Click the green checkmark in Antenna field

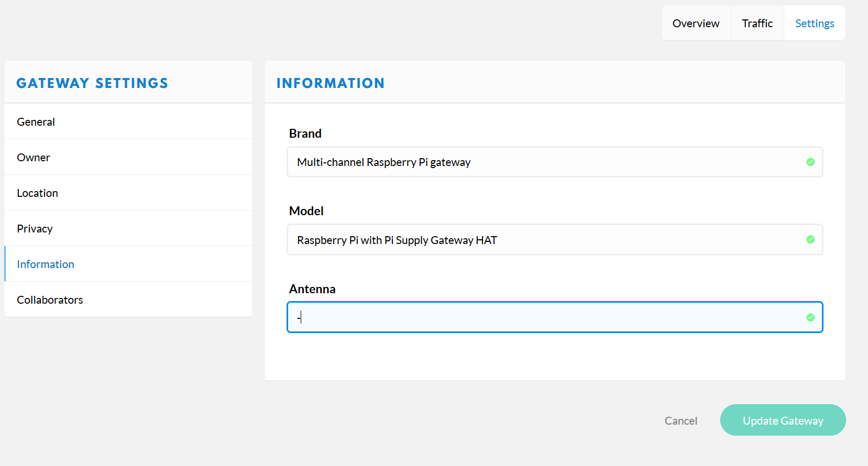(810, 317)
